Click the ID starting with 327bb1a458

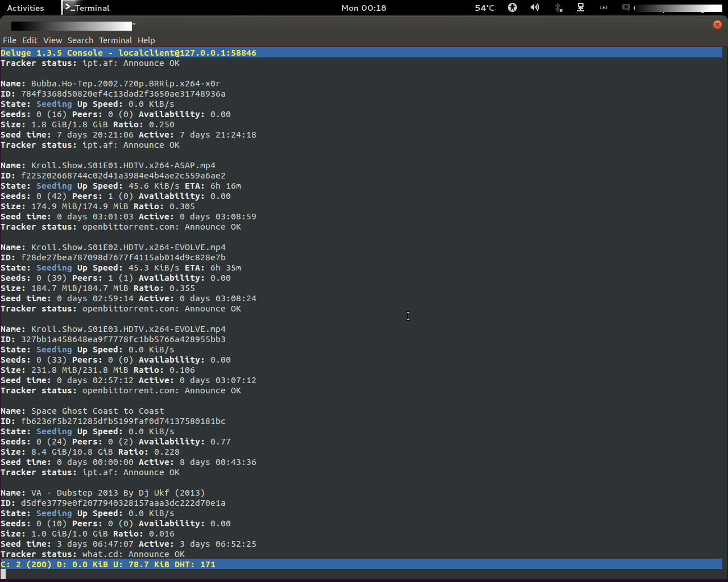coord(123,339)
